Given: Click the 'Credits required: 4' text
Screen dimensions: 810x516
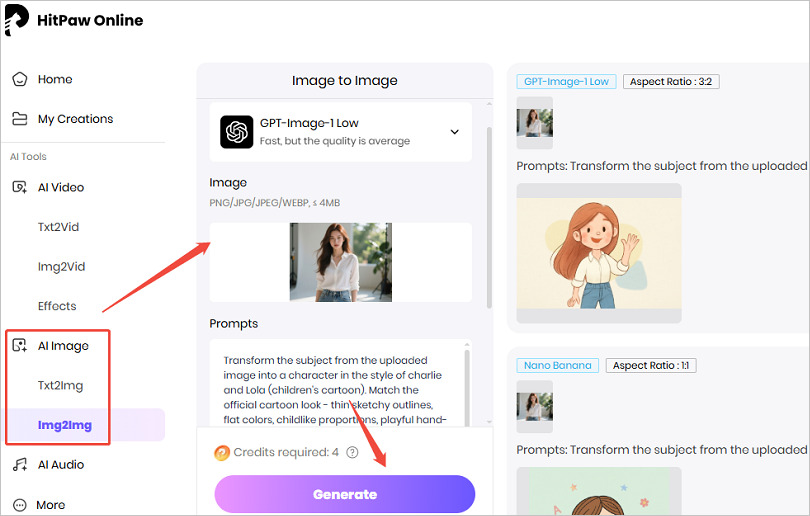Looking at the screenshot, I should 286,452.
